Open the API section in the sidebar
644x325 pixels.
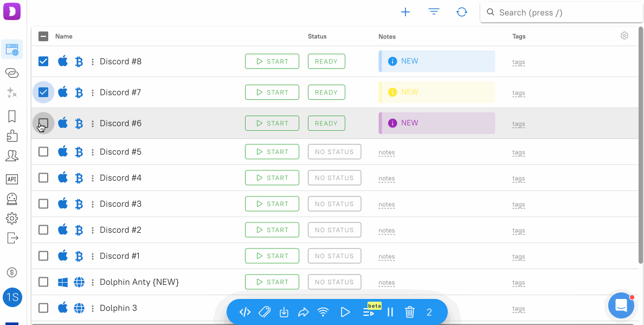[x=12, y=179]
